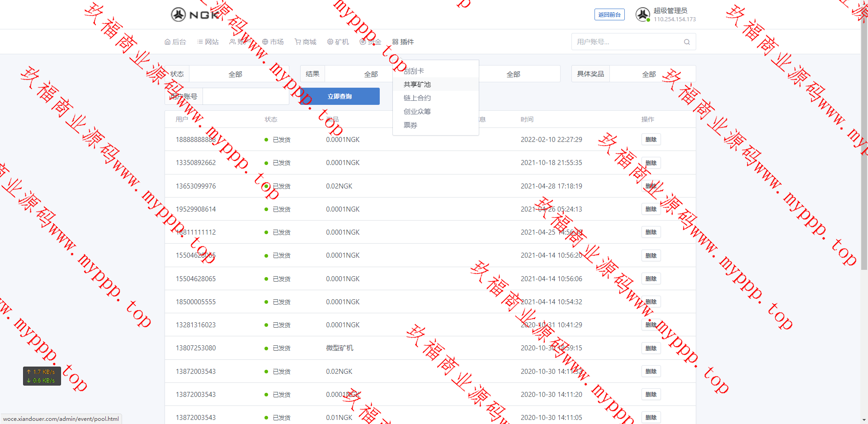Image resolution: width=868 pixels, height=424 pixels.
Task: Click the 超级管理员 username text
Action: pyautogui.click(x=670, y=10)
